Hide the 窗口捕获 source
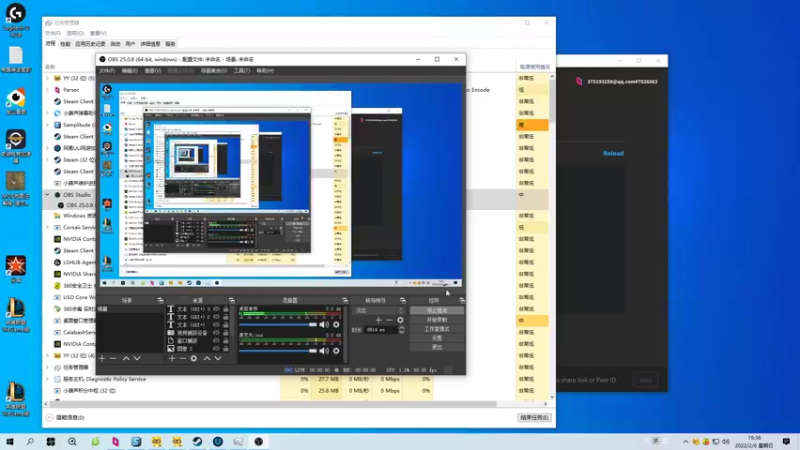Image resolution: width=800 pixels, height=450 pixels. pos(216,340)
